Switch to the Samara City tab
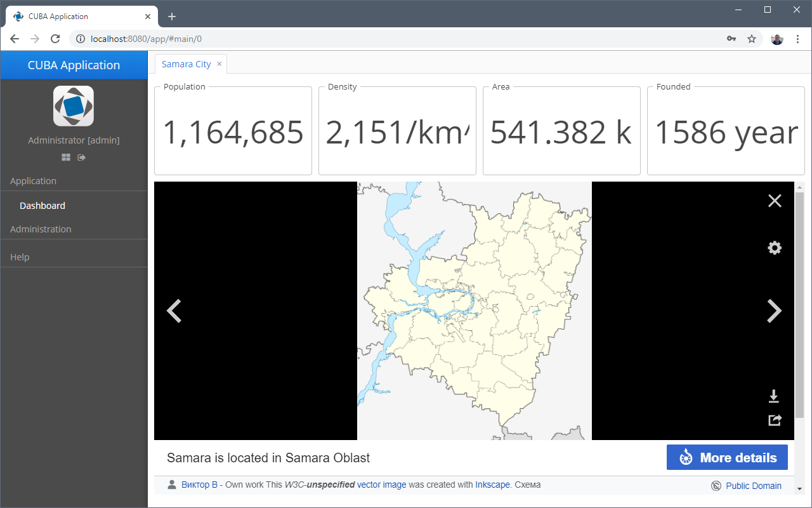Image resolution: width=812 pixels, height=508 pixels. (186, 64)
